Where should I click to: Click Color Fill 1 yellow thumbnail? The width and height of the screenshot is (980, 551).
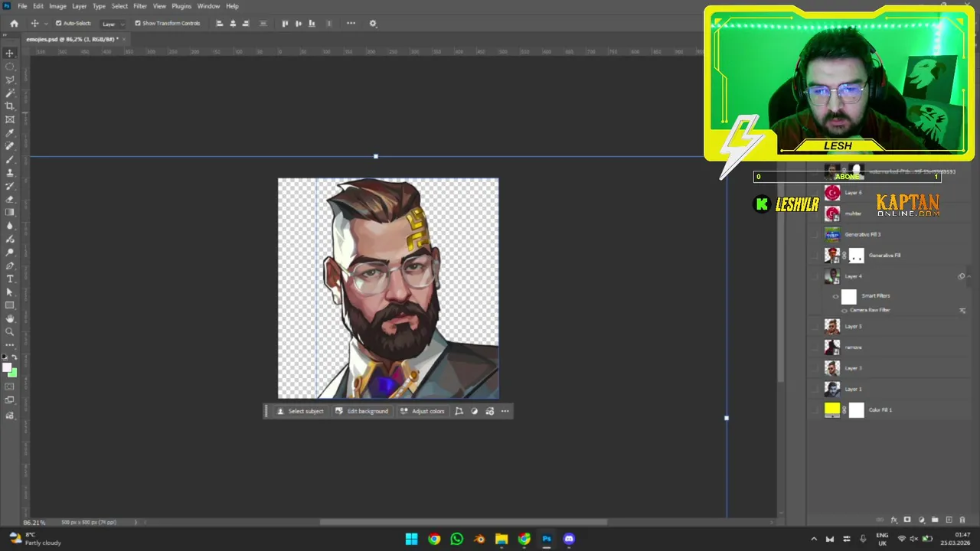[832, 409]
